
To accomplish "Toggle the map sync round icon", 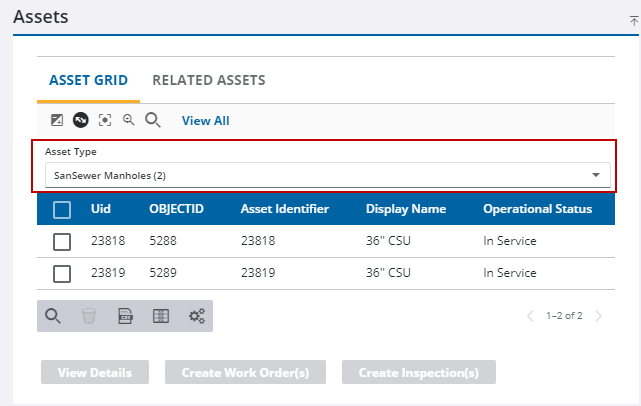I will [80, 121].
